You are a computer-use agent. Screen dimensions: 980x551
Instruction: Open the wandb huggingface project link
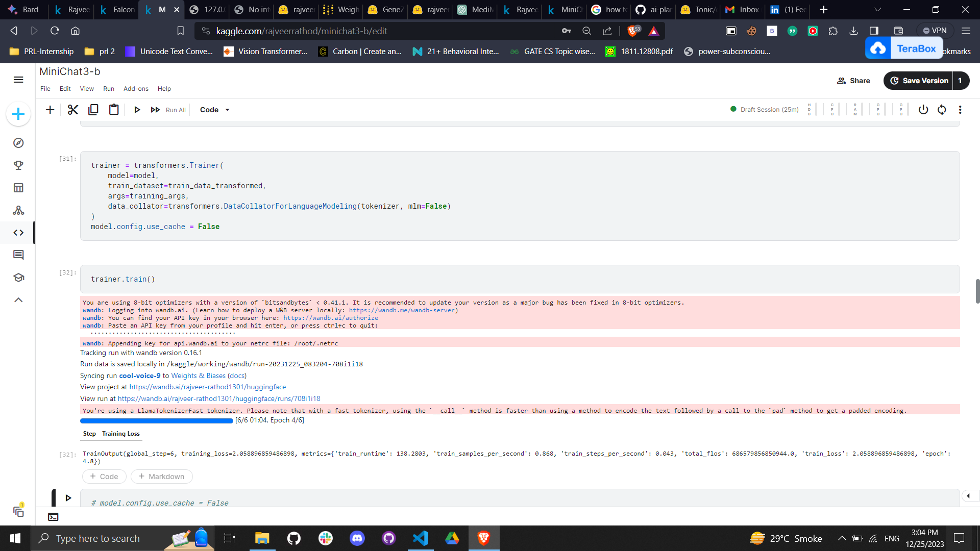tap(208, 387)
